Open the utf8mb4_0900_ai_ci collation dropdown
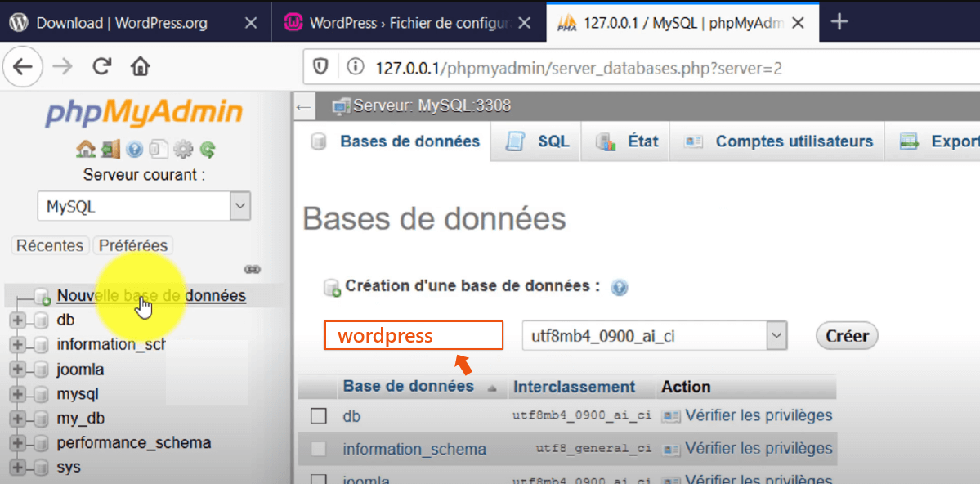Image resolution: width=980 pixels, height=484 pixels. 654,336
